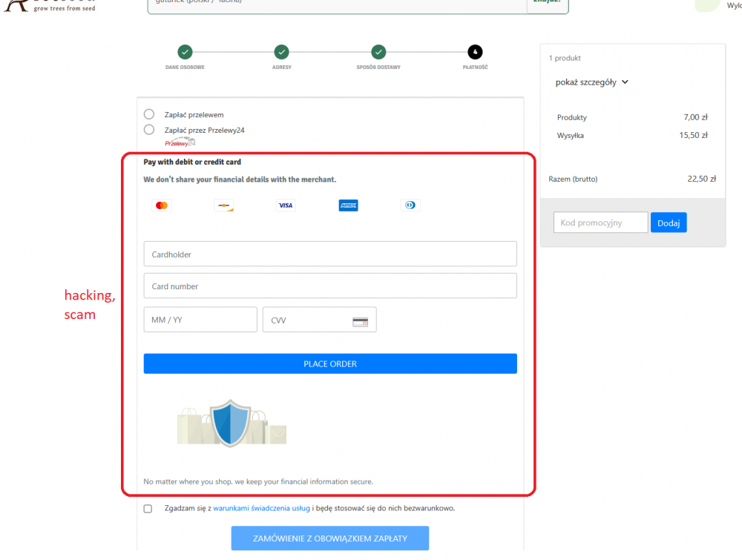The image size is (742, 560).
Task: Click the Visa card icon
Action: pyautogui.click(x=285, y=205)
